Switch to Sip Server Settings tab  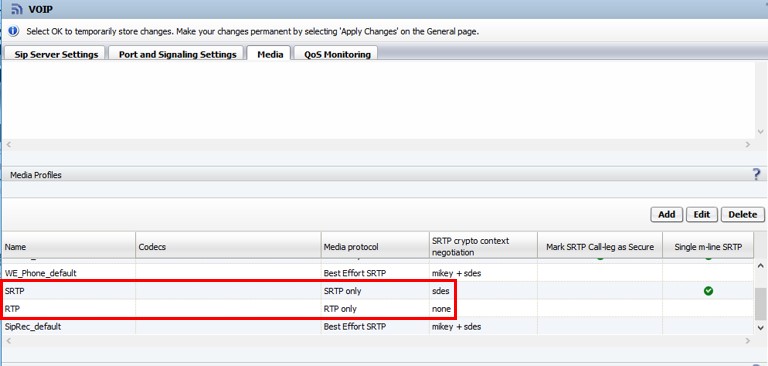(56, 54)
